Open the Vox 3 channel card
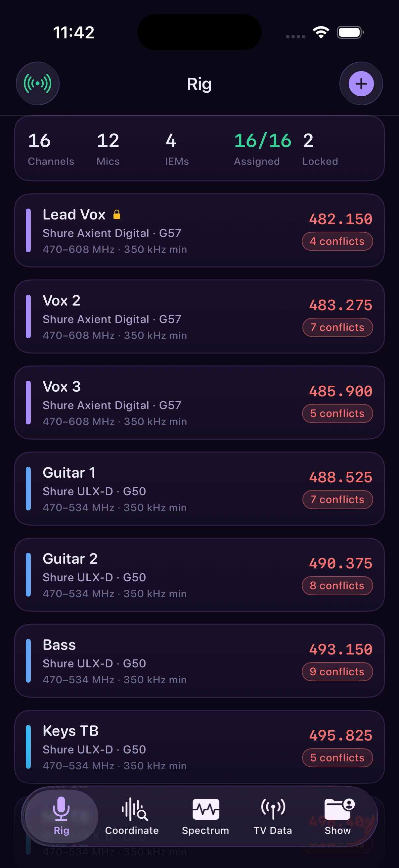Image resolution: width=399 pixels, height=868 pixels. [x=199, y=403]
